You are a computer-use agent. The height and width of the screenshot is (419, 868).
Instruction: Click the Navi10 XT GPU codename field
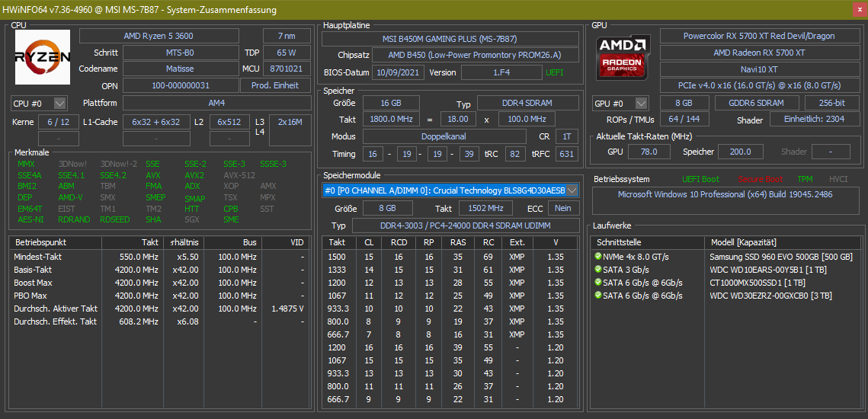[758, 69]
